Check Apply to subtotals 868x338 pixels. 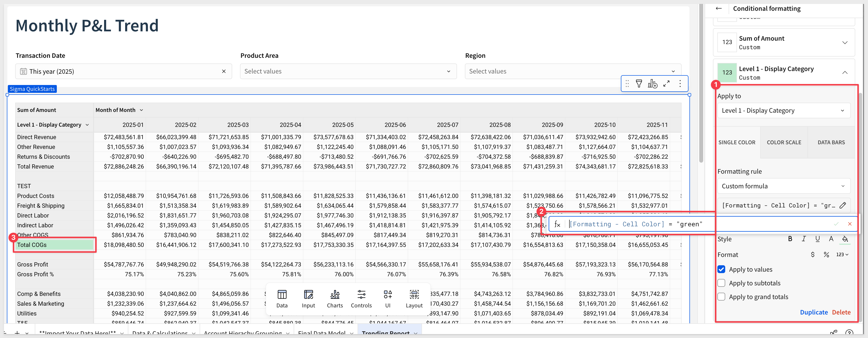[722, 283]
